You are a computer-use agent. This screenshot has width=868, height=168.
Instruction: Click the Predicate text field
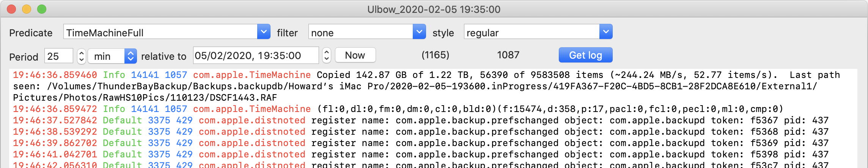(160, 33)
